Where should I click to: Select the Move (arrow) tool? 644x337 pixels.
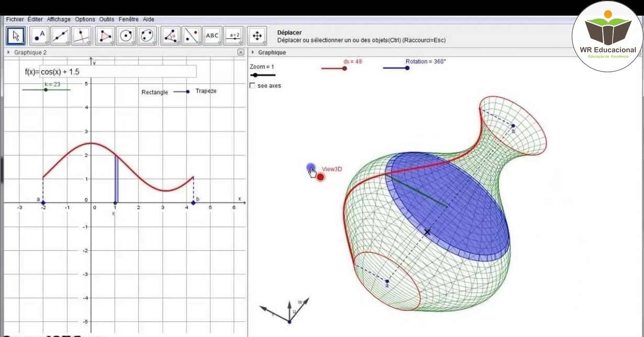(16, 36)
